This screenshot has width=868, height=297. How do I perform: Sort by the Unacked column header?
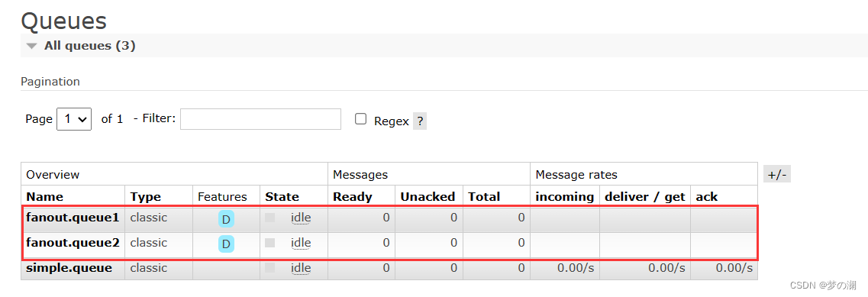428,197
